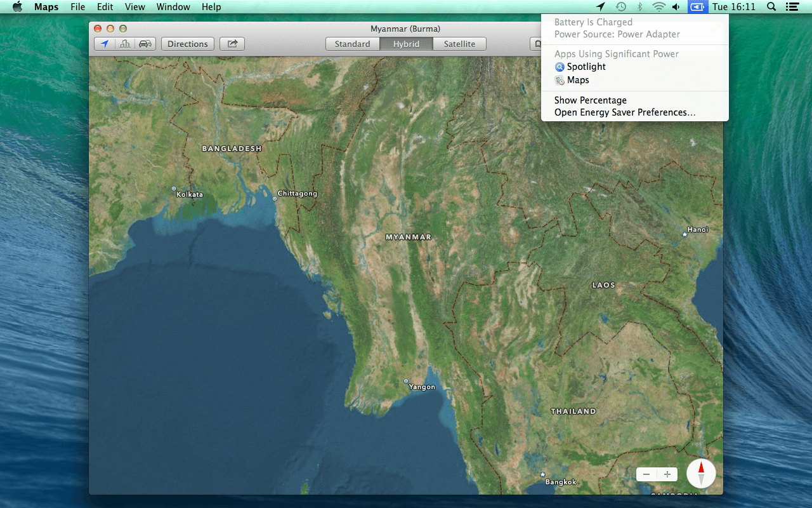Zoom out with minus button

coord(646,474)
